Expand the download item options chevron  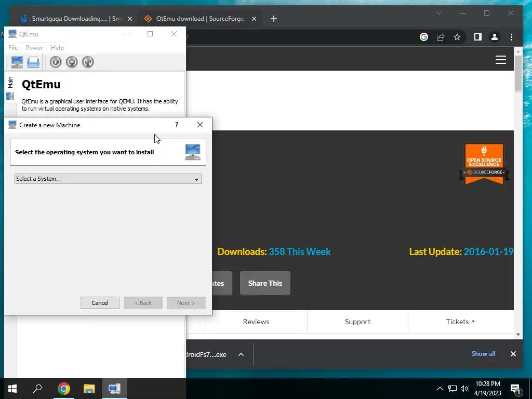(x=241, y=354)
